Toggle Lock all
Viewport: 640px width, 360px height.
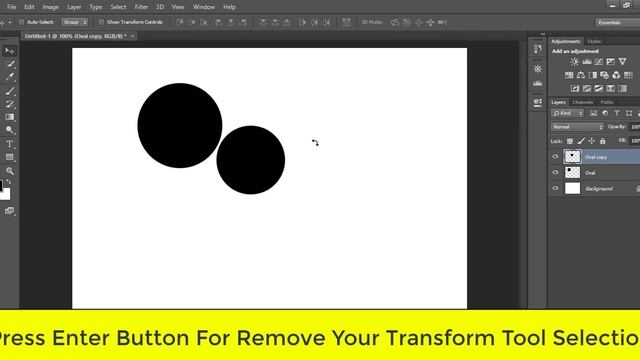coord(602,141)
